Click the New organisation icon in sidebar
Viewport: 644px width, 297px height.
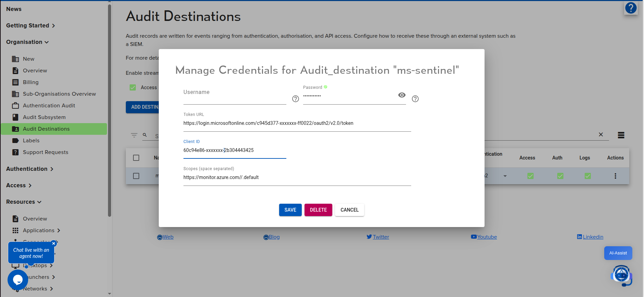tap(15, 59)
